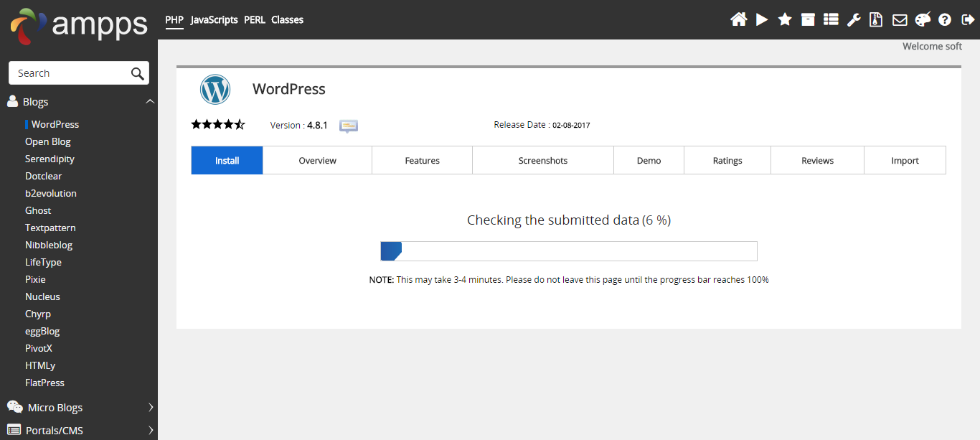The width and height of the screenshot is (980, 440).
Task: Select WordPress in the Blogs list
Action: 55,124
